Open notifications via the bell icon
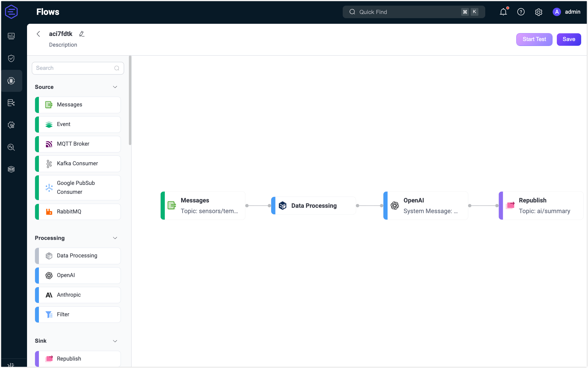Image resolution: width=588 pixels, height=368 pixels. click(x=503, y=12)
